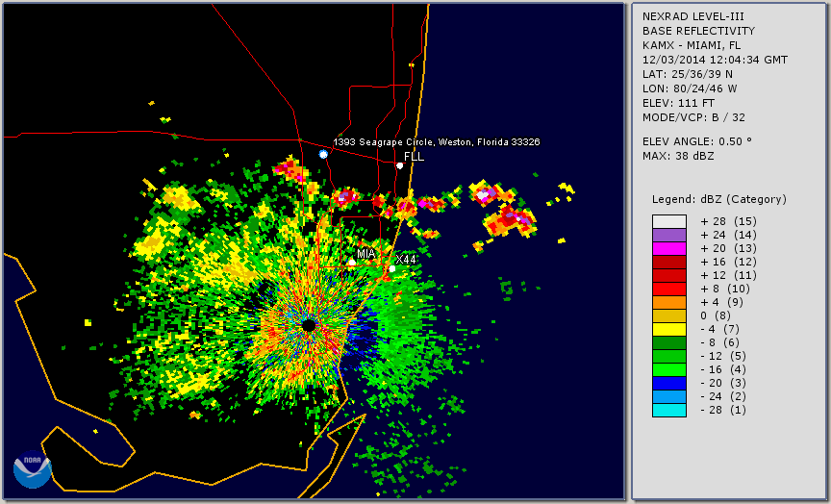831x504 pixels.
Task: Click the X44 station marker dot
Action: point(392,269)
